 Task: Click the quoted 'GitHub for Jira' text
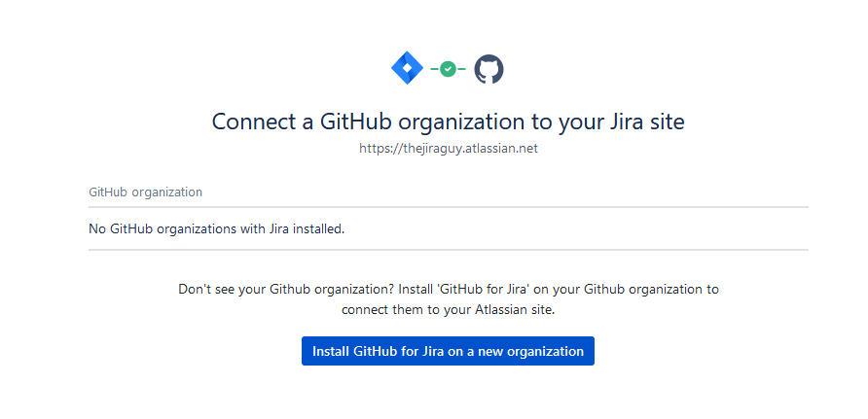483,290
